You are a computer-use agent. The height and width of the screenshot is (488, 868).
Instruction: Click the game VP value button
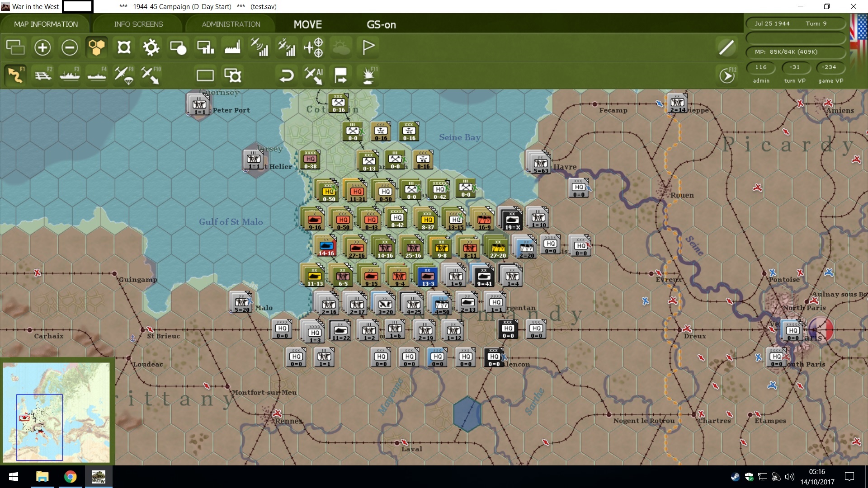pyautogui.click(x=829, y=67)
